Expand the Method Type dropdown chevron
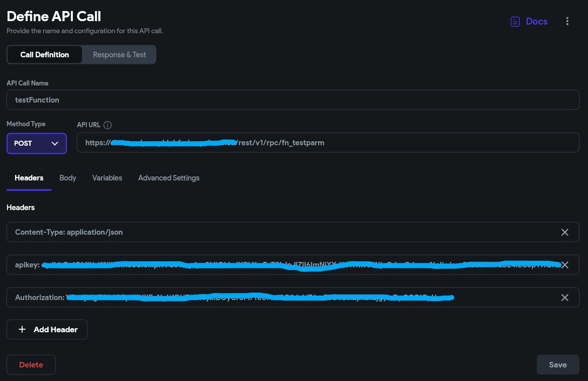 click(55, 143)
